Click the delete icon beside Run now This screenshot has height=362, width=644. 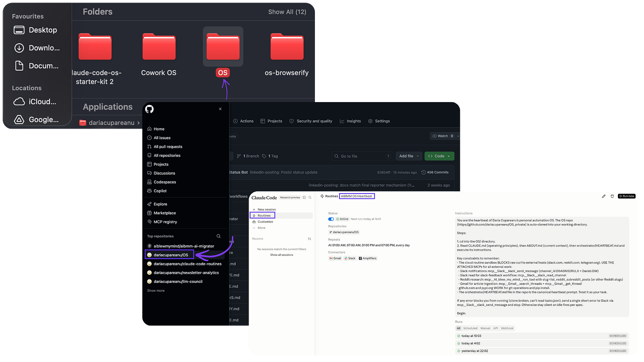[612, 196]
